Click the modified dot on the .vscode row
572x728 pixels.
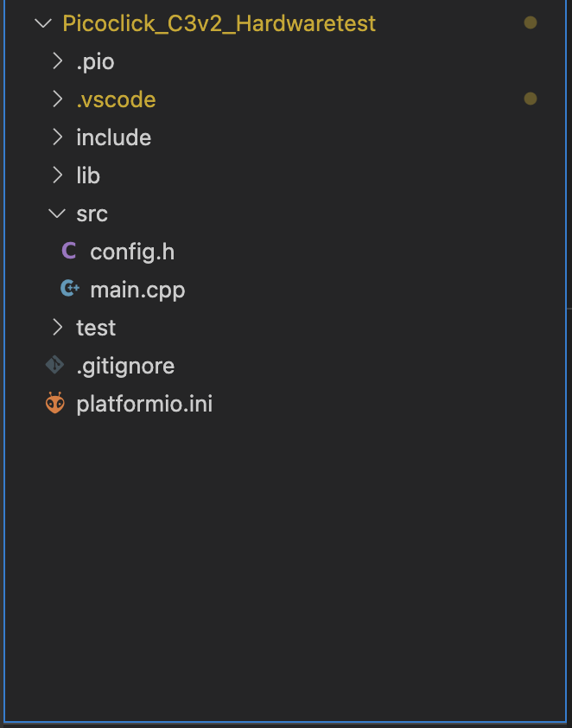[x=531, y=99]
